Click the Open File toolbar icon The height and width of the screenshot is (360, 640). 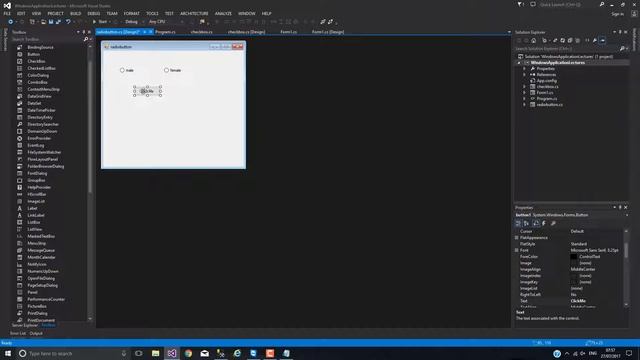coord(43,22)
